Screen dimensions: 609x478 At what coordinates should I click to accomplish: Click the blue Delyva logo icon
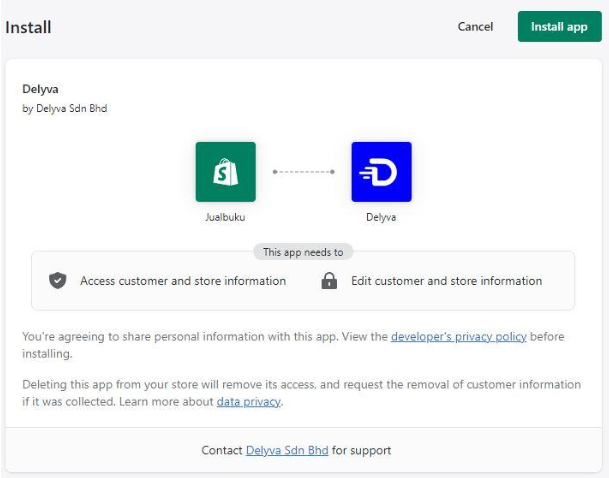tap(381, 172)
